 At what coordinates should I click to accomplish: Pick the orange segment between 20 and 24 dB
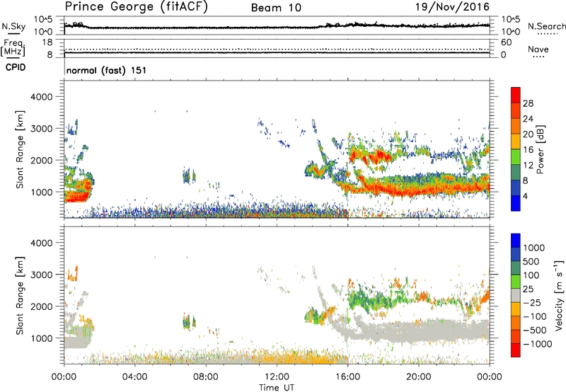pyautogui.click(x=516, y=127)
